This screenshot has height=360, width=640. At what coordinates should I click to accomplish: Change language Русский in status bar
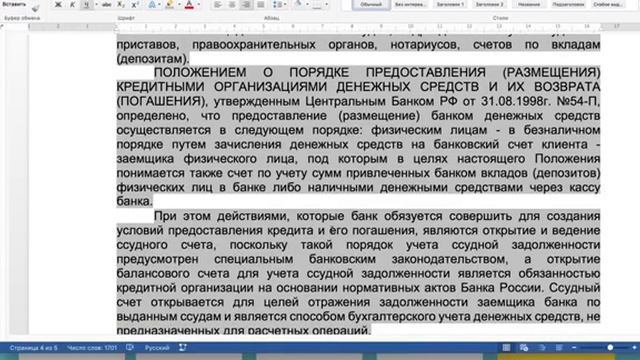157,348
